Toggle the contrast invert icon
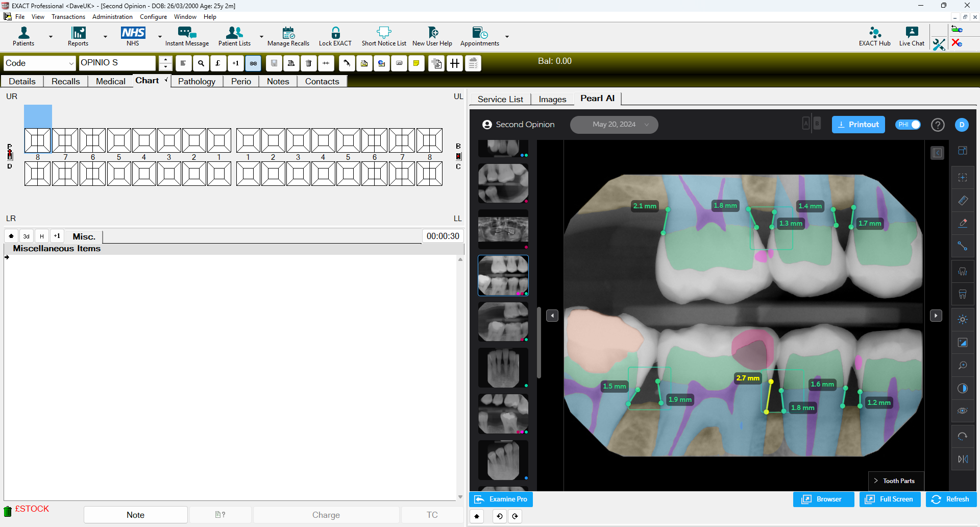 coord(963,389)
